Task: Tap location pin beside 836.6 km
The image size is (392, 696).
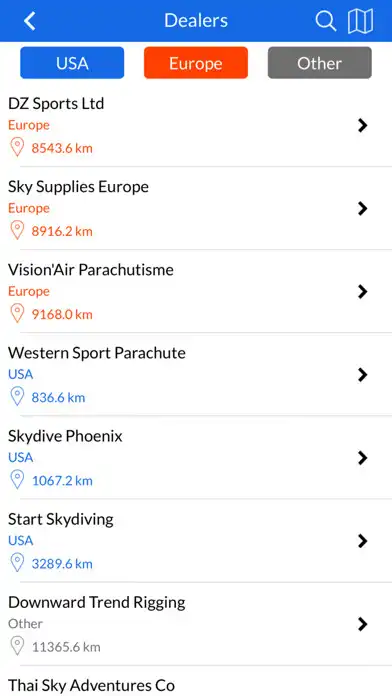Action: click(x=17, y=397)
